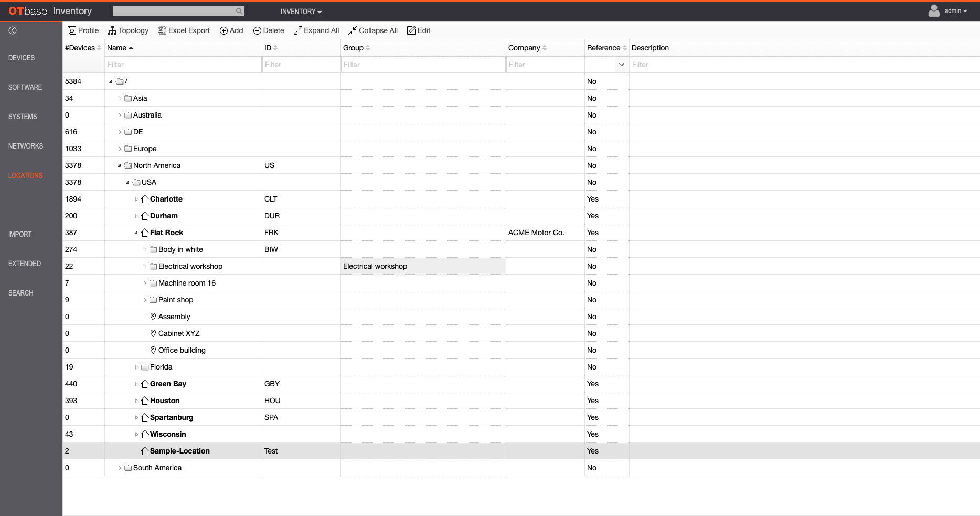Open Profile via its toolbar icon
The image size is (980, 516).
pos(72,30)
